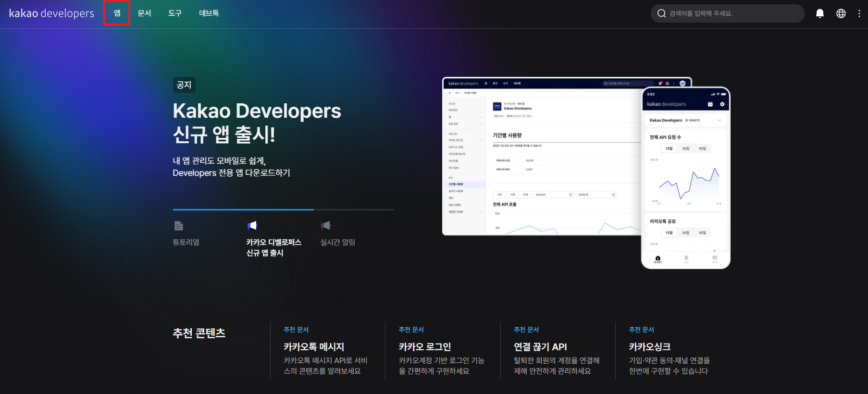Click the kakao developers logo
The height and width of the screenshot is (394, 868).
(x=51, y=13)
